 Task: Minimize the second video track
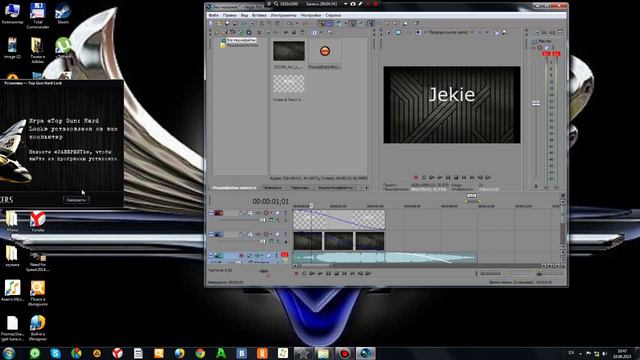[211, 234]
